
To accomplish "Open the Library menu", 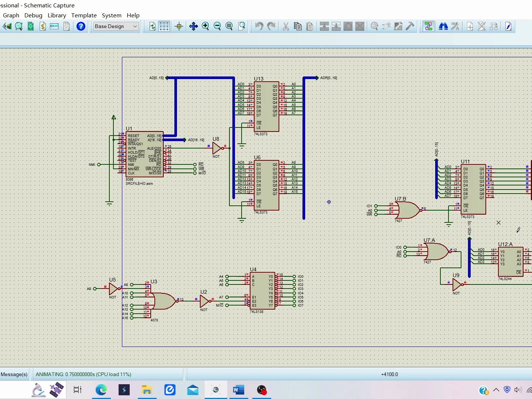I will click(x=57, y=15).
